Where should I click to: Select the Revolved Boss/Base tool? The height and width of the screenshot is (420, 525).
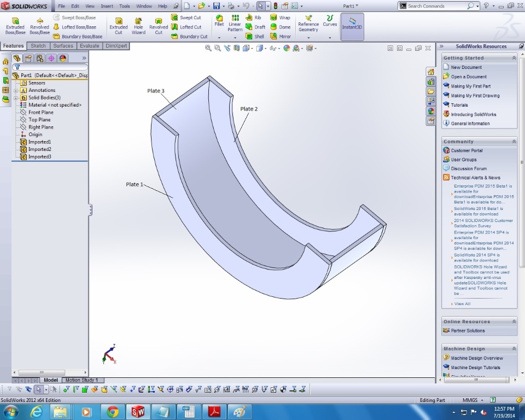pos(39,26)
